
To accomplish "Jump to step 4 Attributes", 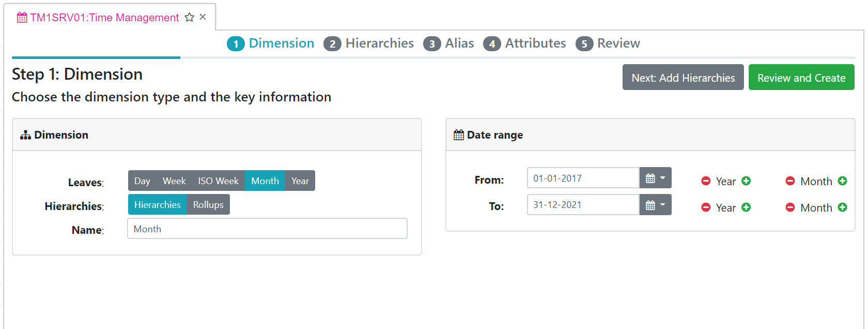I will pos(525,43).
